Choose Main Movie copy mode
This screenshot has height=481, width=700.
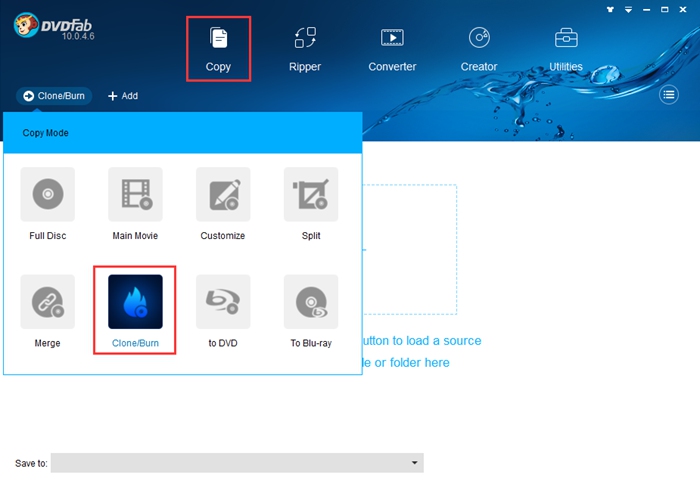tap(135, 204)
